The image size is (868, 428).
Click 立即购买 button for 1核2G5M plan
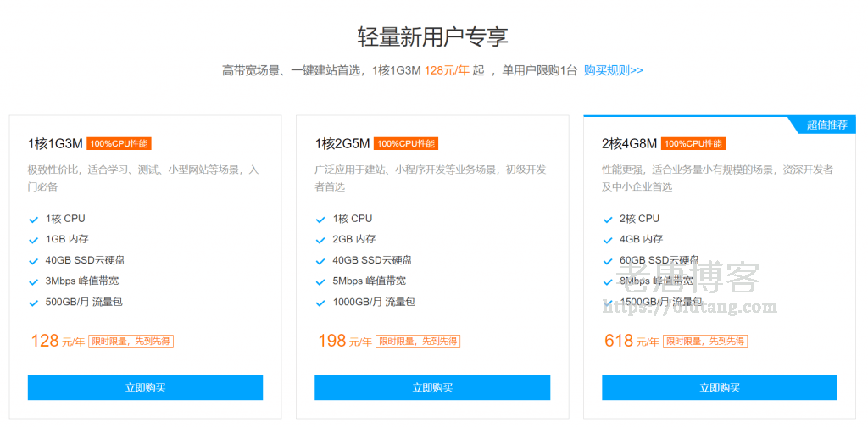432,387
